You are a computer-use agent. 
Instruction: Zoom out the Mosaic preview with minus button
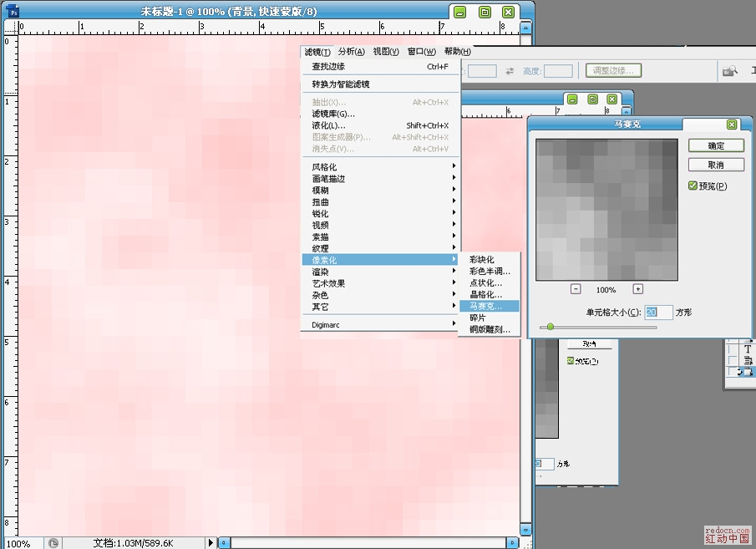576,289
